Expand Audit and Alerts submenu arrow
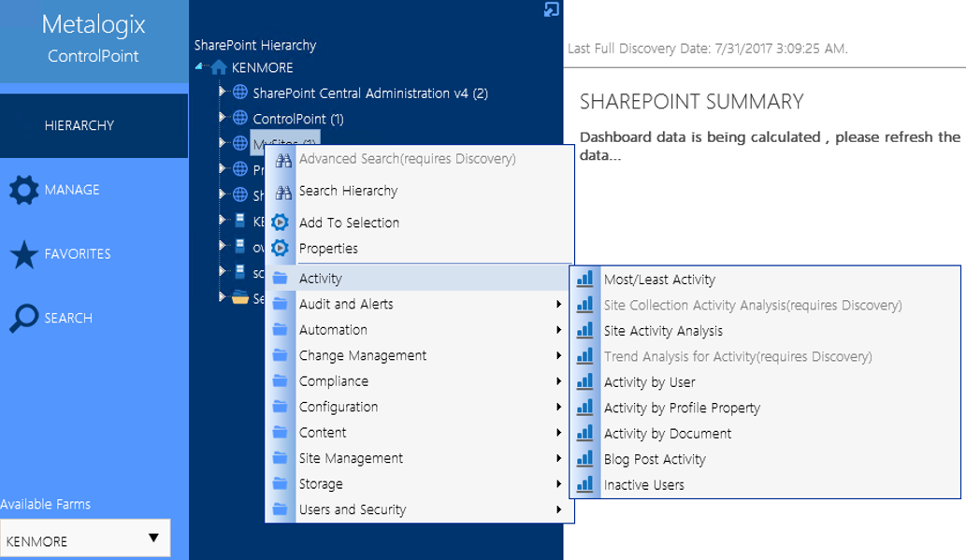 point(558,304)
